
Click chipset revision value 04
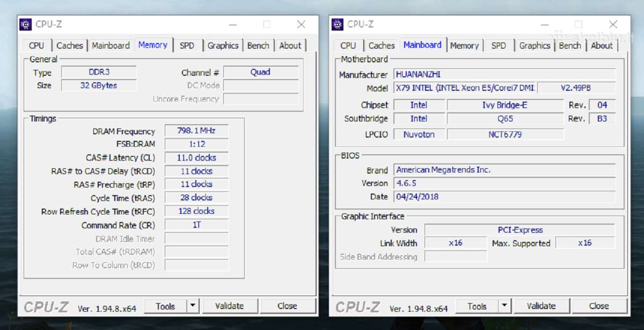602,105
